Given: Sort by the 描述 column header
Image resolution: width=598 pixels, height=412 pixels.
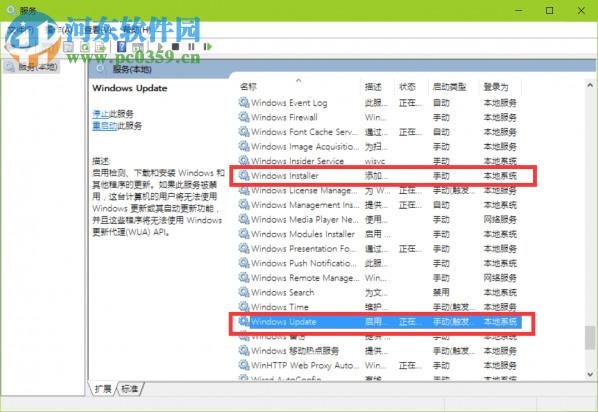Looking at the screenshot, I should coord(373,87).
